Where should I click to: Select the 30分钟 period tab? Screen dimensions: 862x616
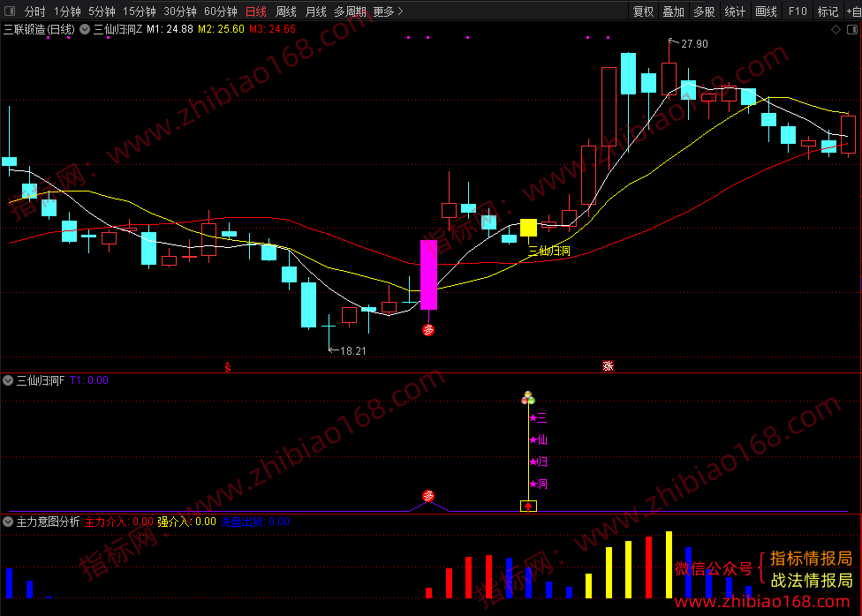[x=180, y=11]
